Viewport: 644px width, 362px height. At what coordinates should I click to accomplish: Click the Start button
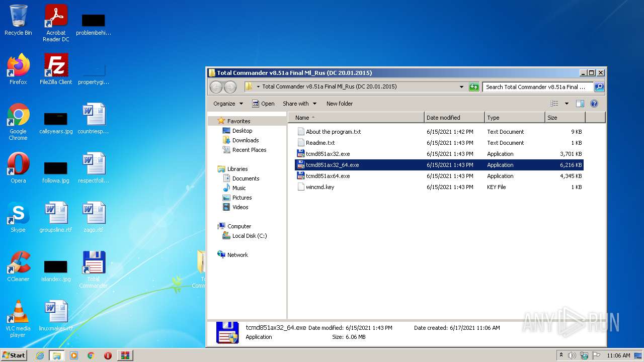pos(14,355)
